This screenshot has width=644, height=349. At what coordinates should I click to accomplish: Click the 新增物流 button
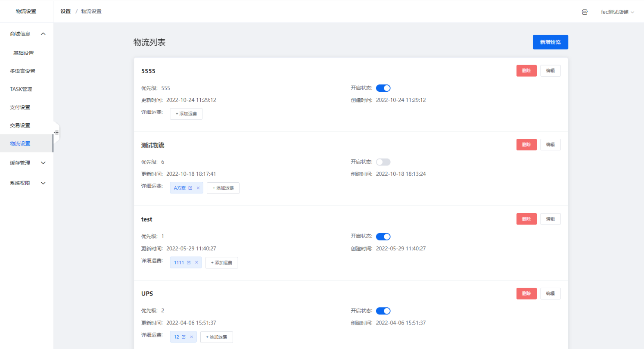pos(551,42)
